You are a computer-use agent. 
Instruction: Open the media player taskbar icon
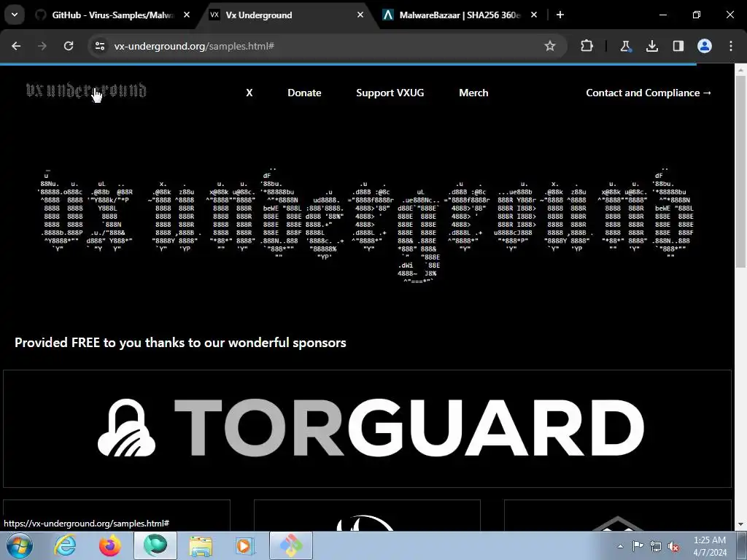click(245, 545)
